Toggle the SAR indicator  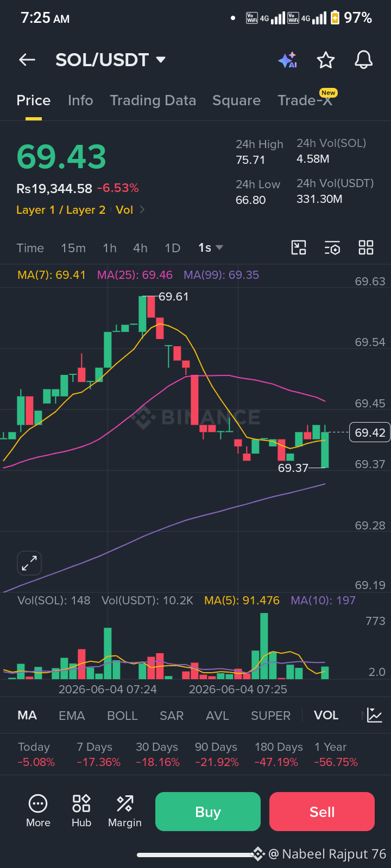pyautogui.click(x=172, y=715)
